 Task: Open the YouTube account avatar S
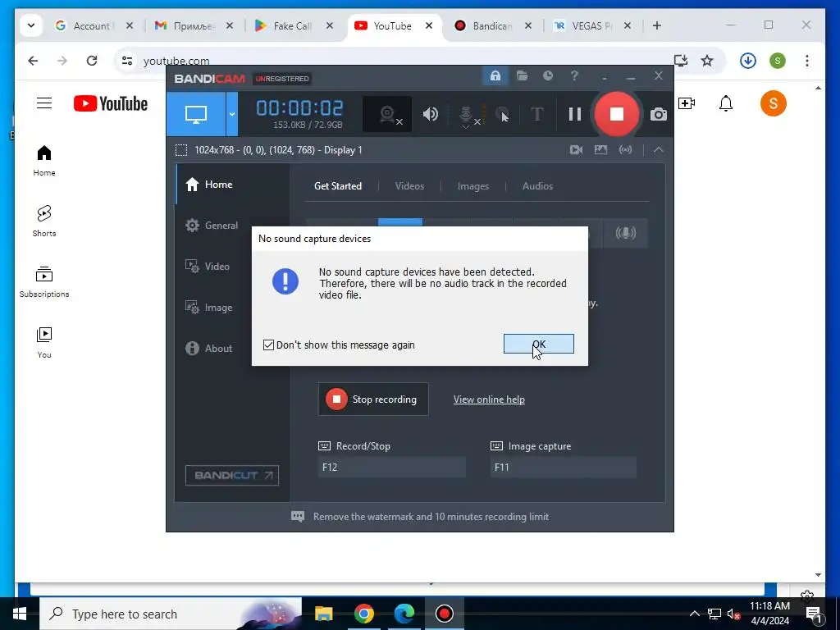[773, 103]
